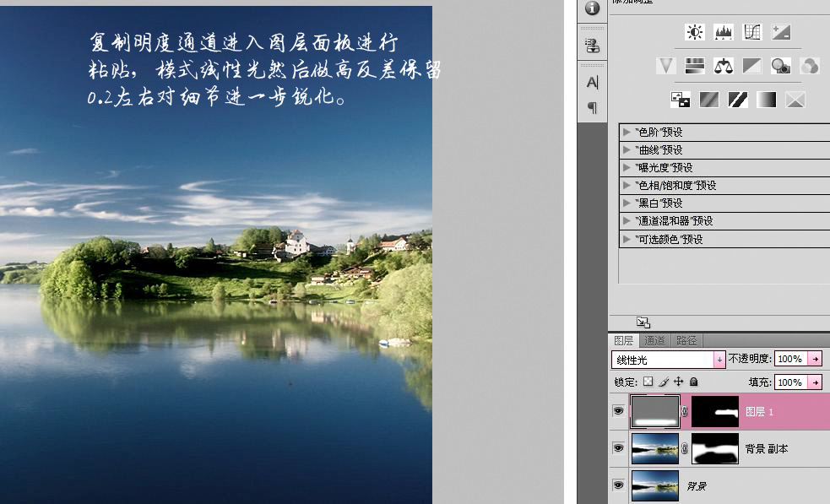Open the Clone Source panel icon
Screen dimensions: 830x504
point(593,46)
